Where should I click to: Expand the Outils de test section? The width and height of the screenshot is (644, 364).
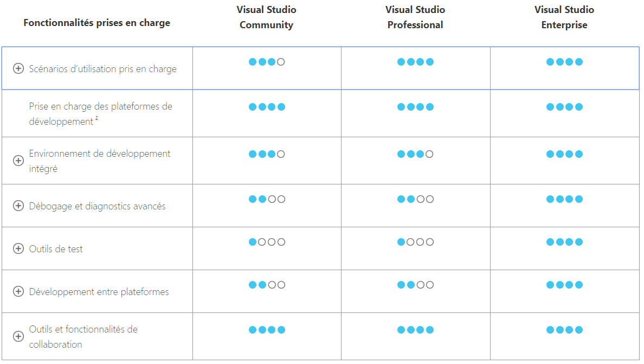pos(18,249)
